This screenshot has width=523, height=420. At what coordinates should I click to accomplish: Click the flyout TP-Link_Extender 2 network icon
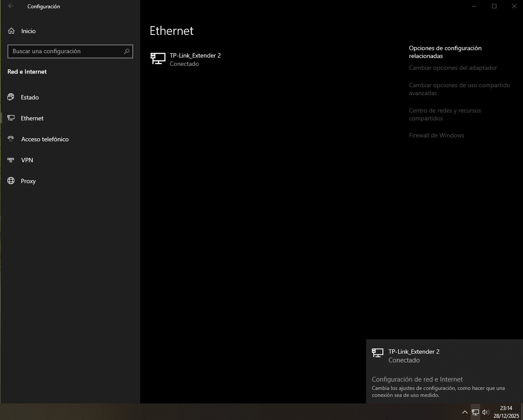point(378,353)
